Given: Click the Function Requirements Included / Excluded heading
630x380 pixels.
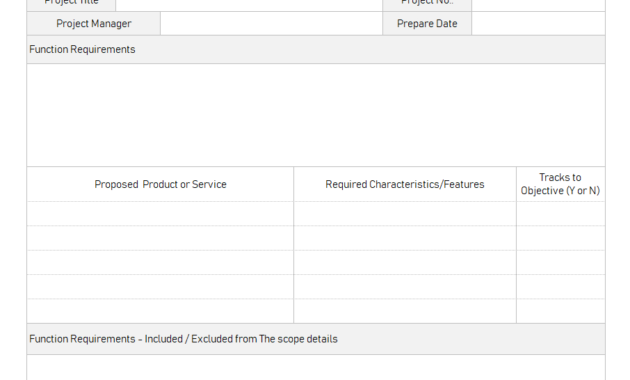Looking at the screenshot, I should click(x=316, y=339).
